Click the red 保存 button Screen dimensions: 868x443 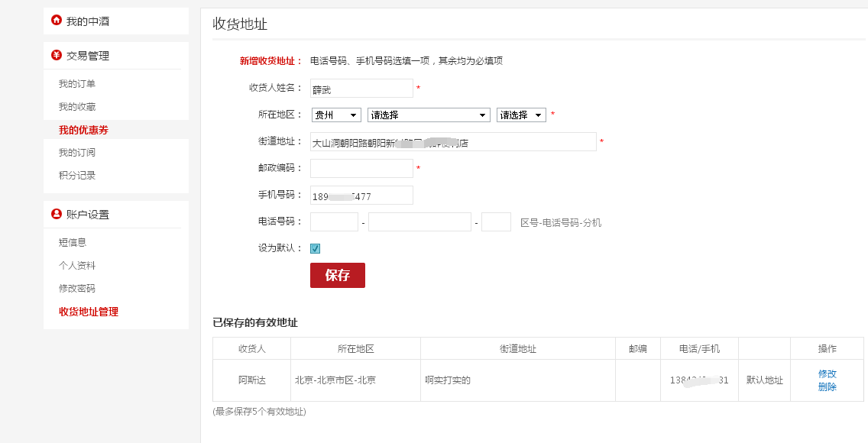(338, 276)
